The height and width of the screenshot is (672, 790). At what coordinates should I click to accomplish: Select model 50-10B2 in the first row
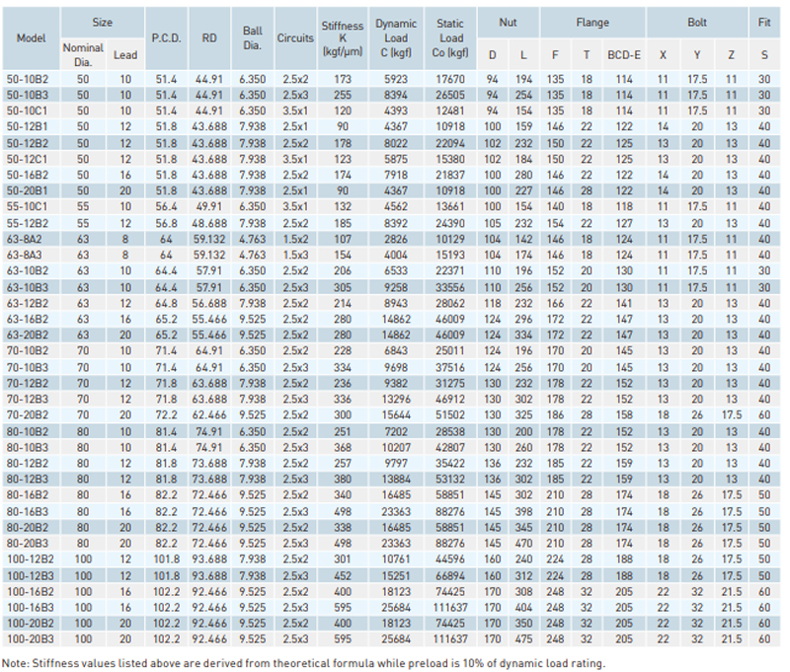[x=29, y=76]
